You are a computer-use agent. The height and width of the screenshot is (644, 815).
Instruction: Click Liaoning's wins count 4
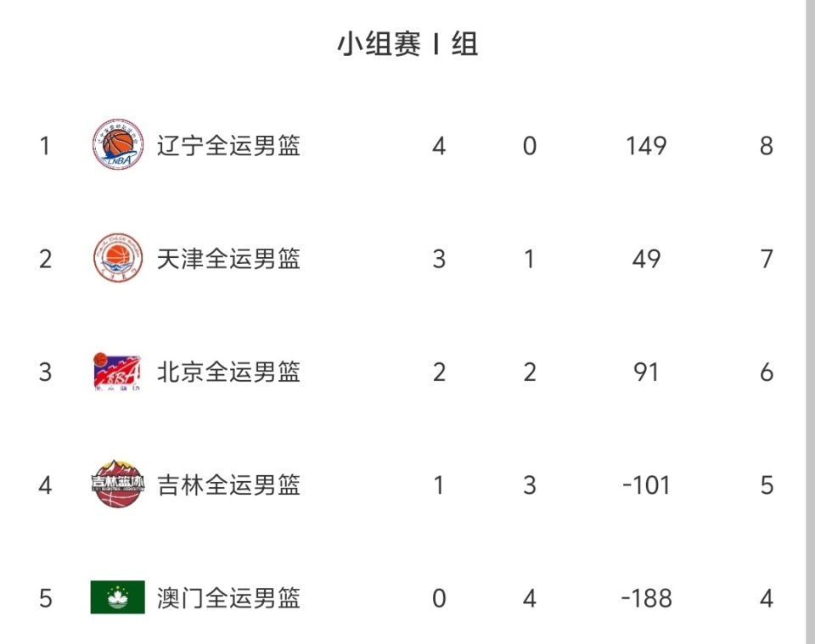click(439, 146)
